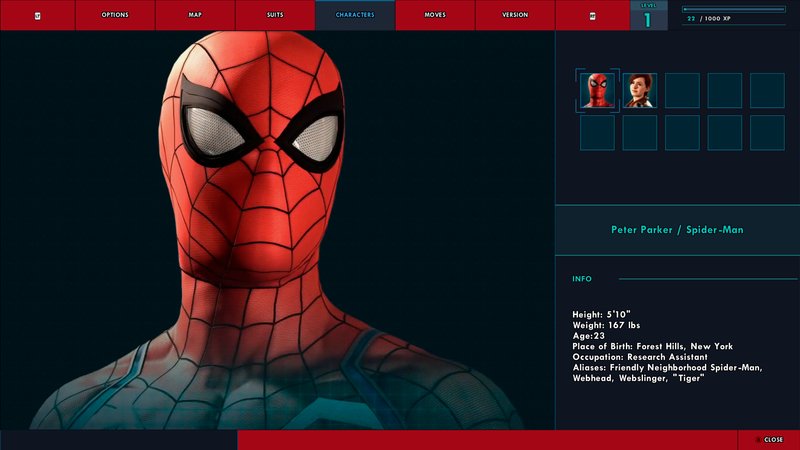Click the Peter Parker / Spider-Man name
This screenshot has width=800, height=450.
(677, 230)
